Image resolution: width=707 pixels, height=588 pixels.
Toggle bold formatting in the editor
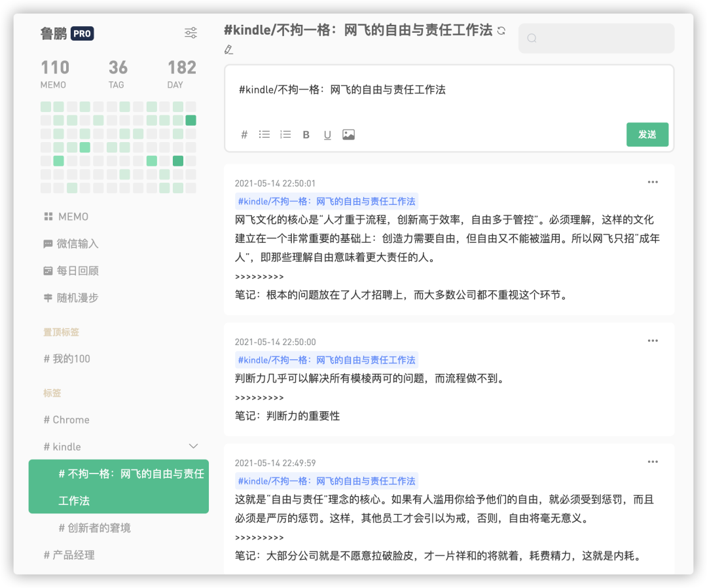306,134
